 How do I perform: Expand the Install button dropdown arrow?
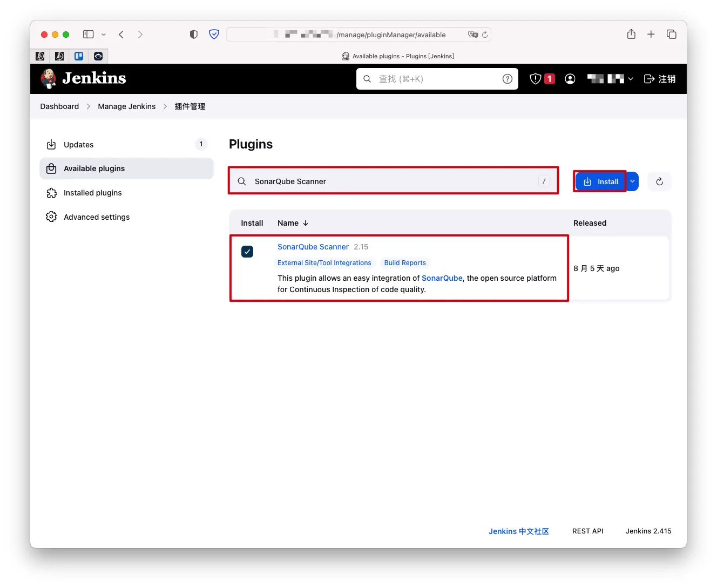632,181
